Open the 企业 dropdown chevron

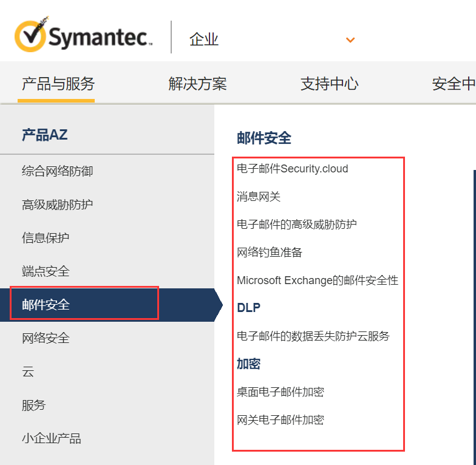click(x=350, y=40)
